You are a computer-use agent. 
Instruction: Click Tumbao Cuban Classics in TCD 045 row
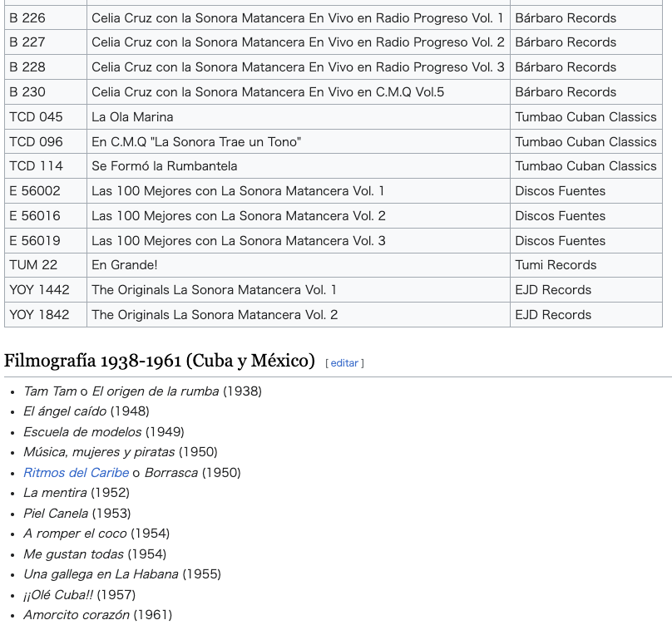(586, 117)
